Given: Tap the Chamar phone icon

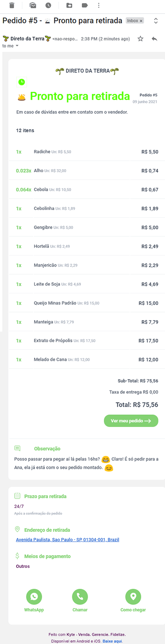Looking at the screenshot, I should 80,597.
